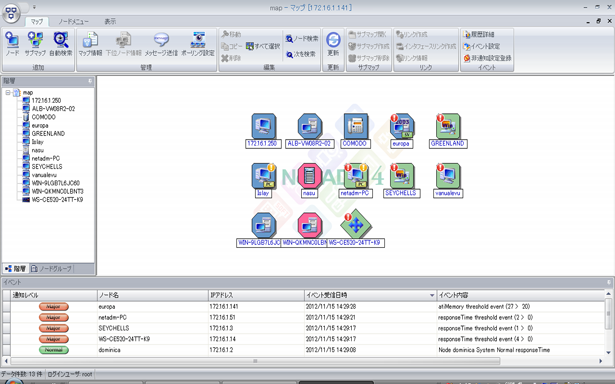Click the event list scroll down arrow
Image resolution: width=615 pixels, height=384 pixels.
[609, 352]
